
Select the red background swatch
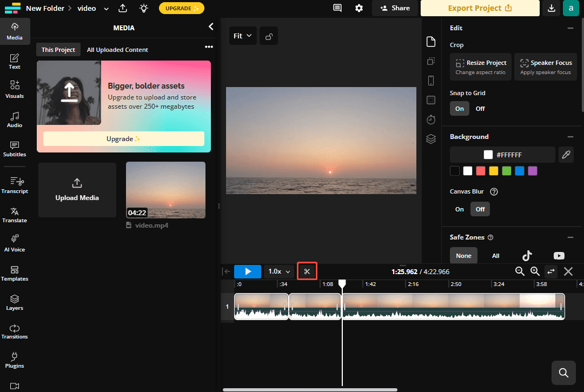(x=481, y=171)
